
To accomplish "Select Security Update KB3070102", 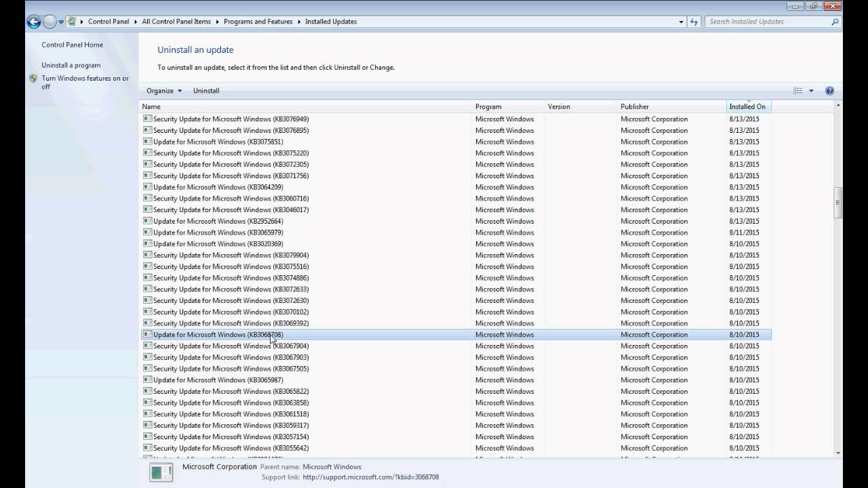I will (456, 312).
